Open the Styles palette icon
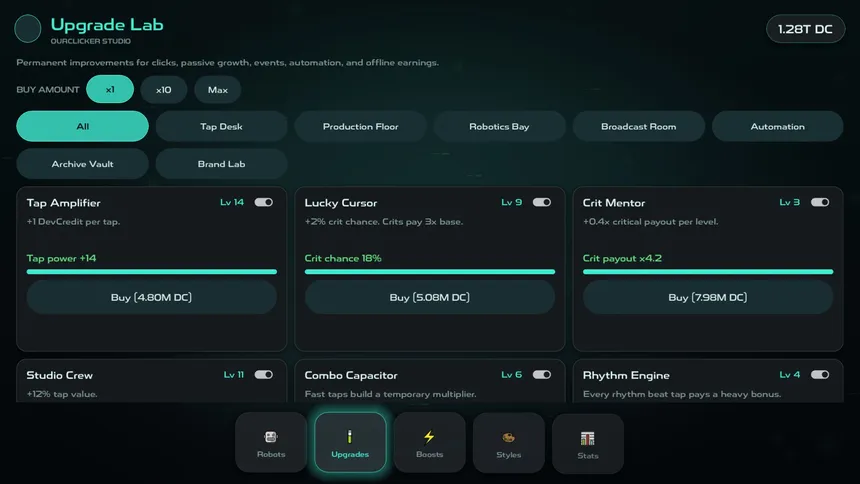Image resolution: width=860 pixels, height=484 pixels. click(x=508, y=437)
